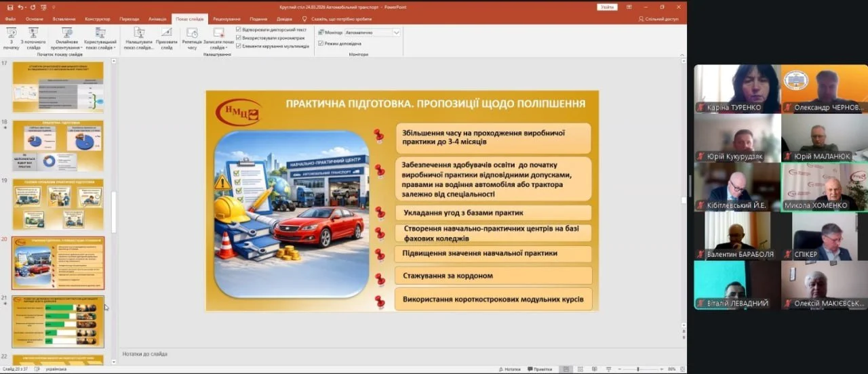Click the zoom slider handle in the status bar
Screen dimensions: 868x374
638,369
